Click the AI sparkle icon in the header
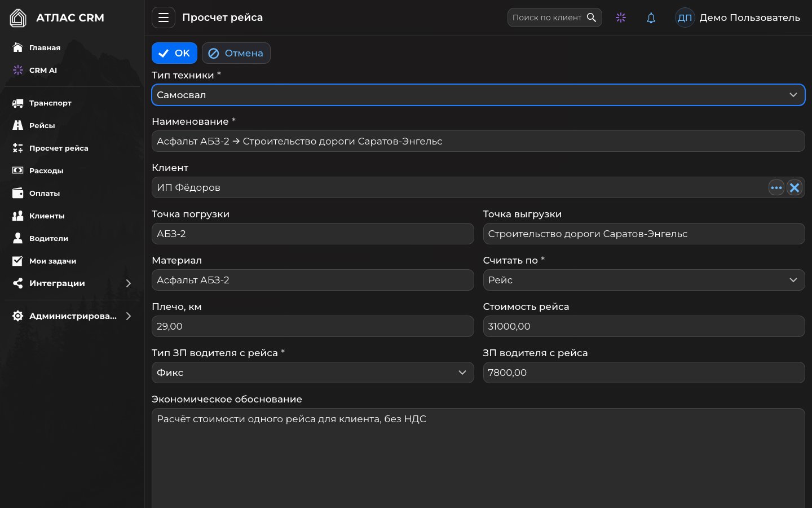This screenshot has width=812, height=508. [621, 17]
